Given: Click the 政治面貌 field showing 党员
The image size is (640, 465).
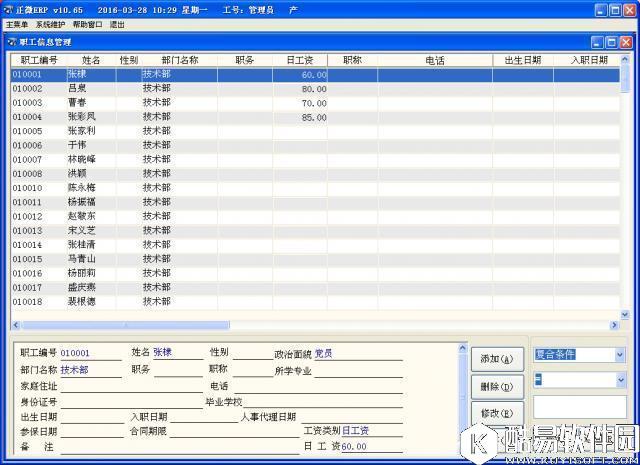Looking at the screenshot, I should coord(358,354).
